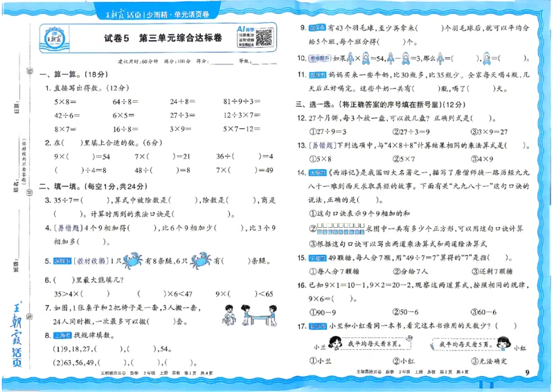Image resolution: width=554 pixels, height=392 pixels.
Task: Select option '②27÷3=9' in question 12
Action: click(411, 132)
